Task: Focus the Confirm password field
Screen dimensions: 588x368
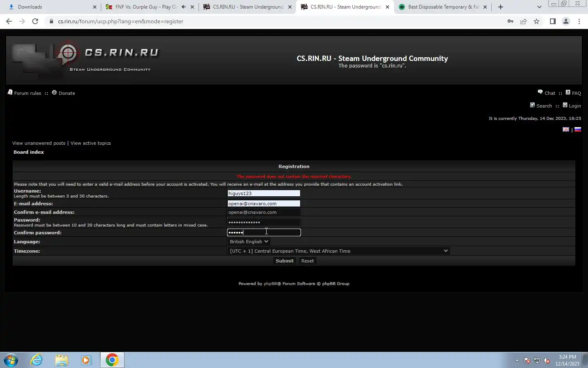Action: (264, 232)
